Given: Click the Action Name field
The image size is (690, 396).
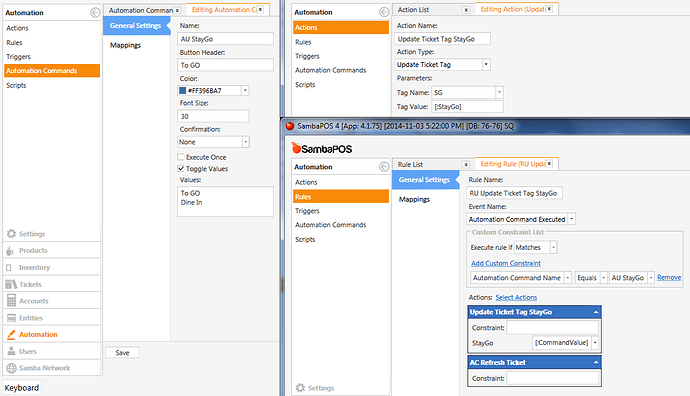Looking at the screenshot, I should coord(442,39).
